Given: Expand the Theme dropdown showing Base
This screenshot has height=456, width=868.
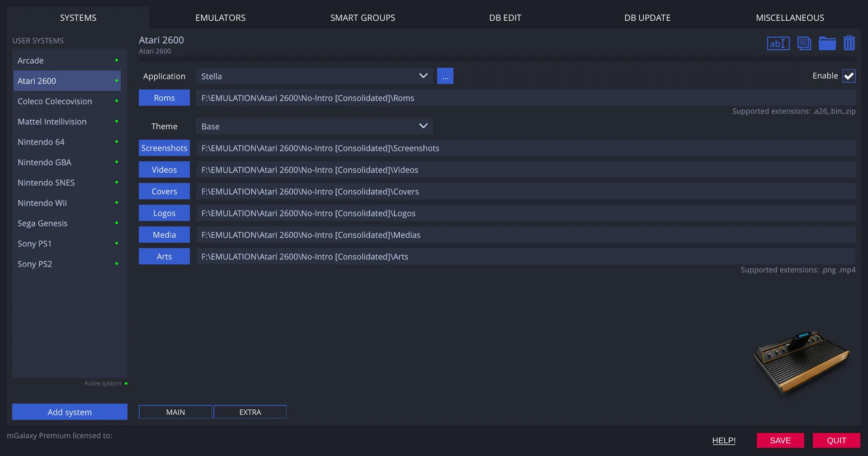Looking at the screenshot, I should tap(314, 126).
